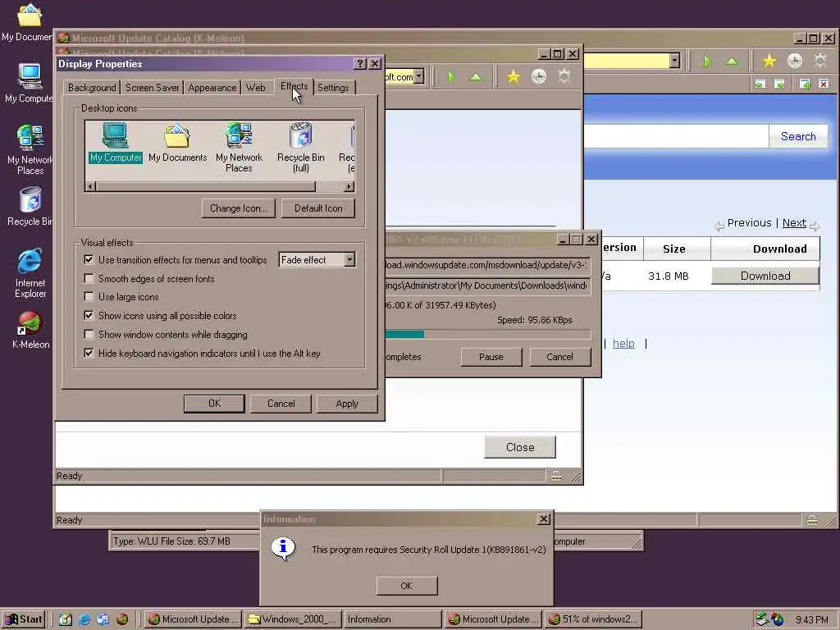This screenshot has height=630, width=840.
Task: Click the next tab icon in rear K-Meleon toolbar
Action: tap(780, 84)
